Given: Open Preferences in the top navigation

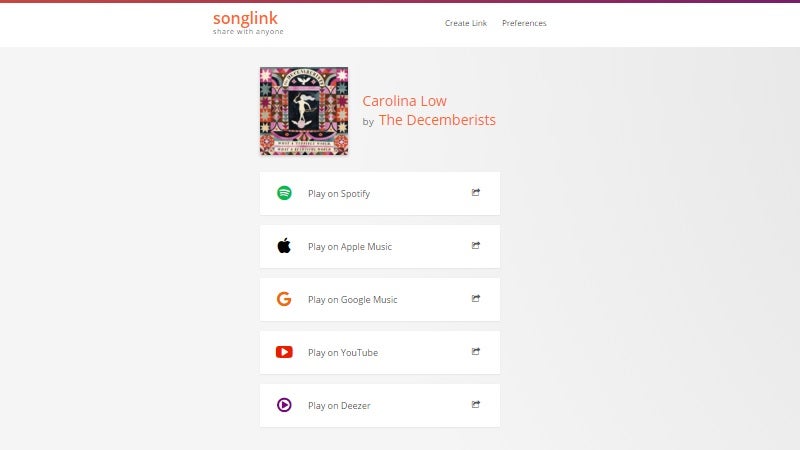Looking at the screenshot, I should pyautogui.click(x=524, y=23).
